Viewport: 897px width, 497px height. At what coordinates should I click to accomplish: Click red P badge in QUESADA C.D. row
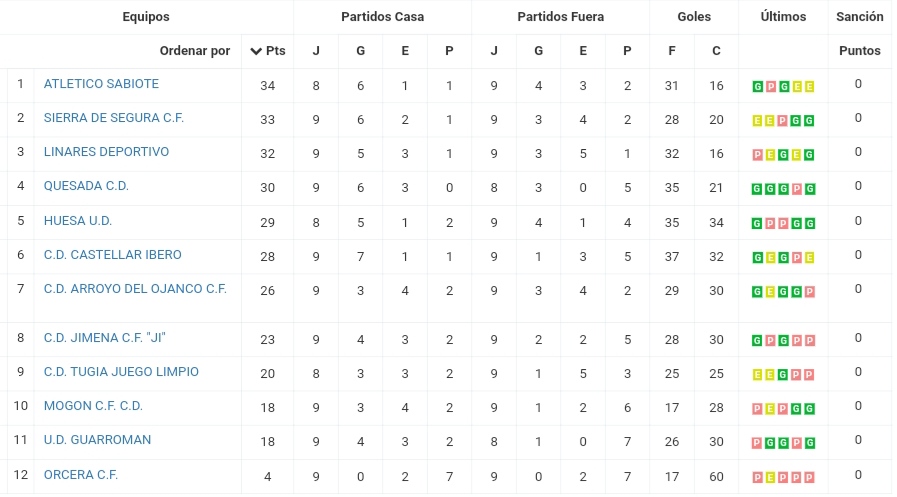tap(796, 189)
